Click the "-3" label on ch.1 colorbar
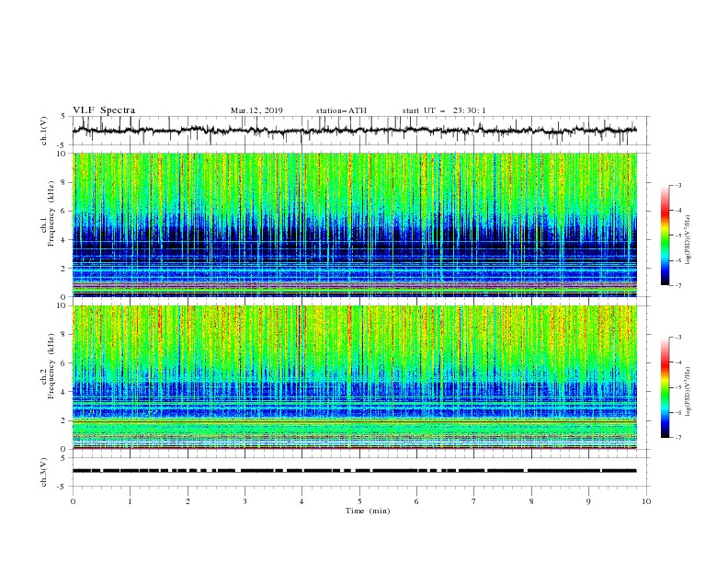728x563 pixels. tap(677, 185)
